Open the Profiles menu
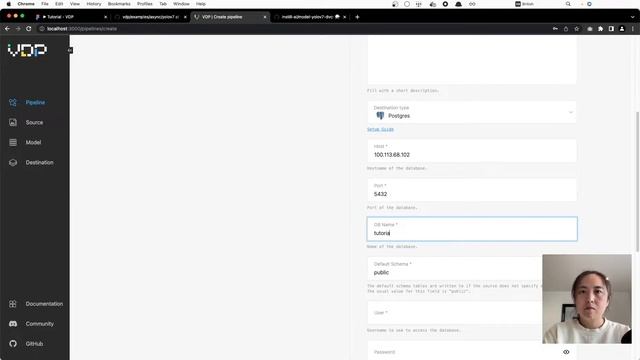640x360 pixels. point(144,4)
